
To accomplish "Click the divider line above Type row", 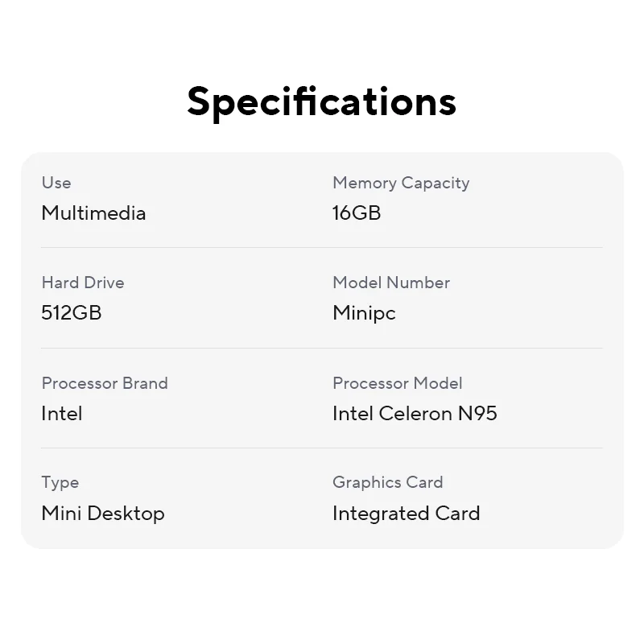I will coord(322,448).
